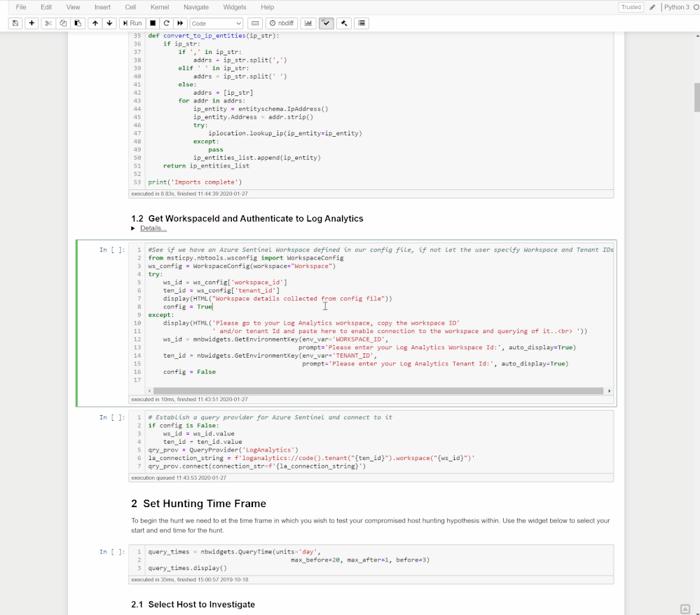Open the Widgets menu

pos(235,7)
